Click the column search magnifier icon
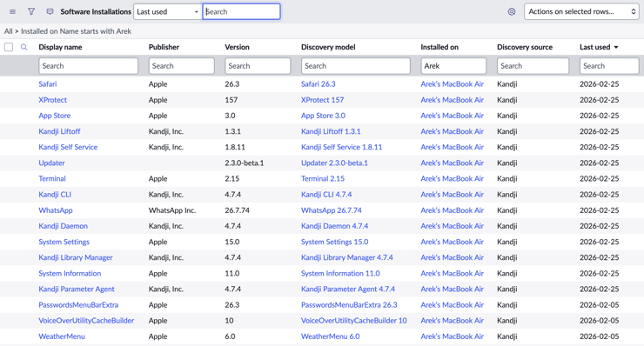 23,47
